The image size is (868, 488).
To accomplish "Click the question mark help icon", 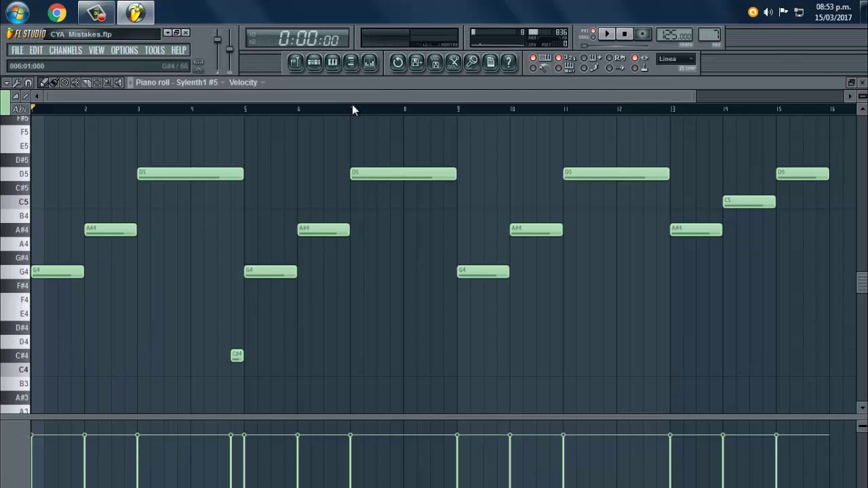I will pyautogui.click(x=509, y=62).
